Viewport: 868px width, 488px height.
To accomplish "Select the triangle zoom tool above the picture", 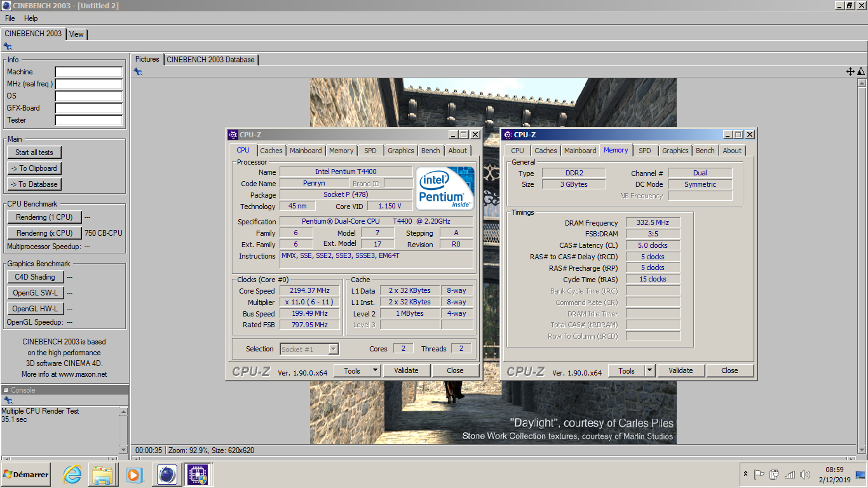I will point(861,71).
